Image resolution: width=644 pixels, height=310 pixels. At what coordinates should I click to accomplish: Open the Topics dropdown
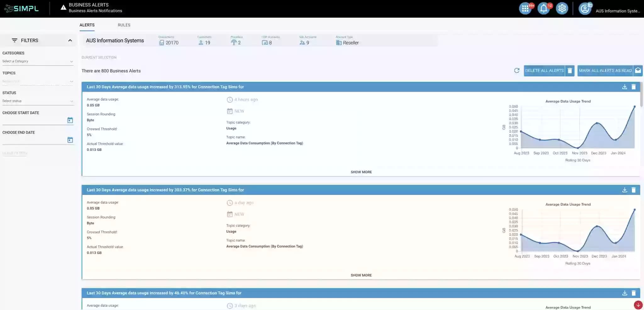coord(38,81)
